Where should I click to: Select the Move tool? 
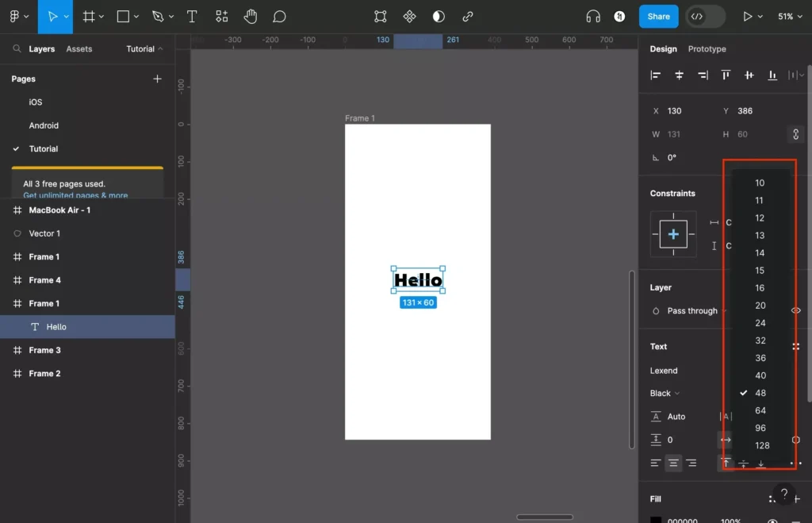(x=52, y=17)
